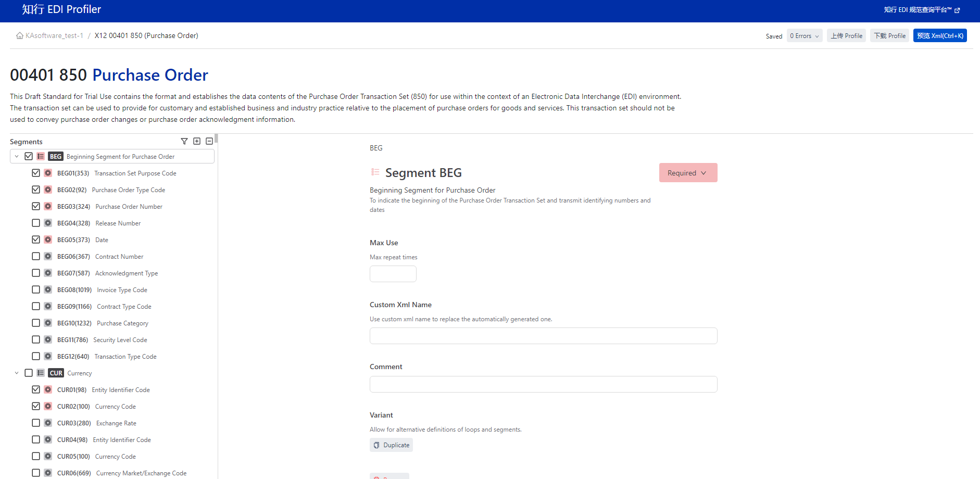This screenshot has width=980, height=479.
Task: Uncheck the BEG segment checkbox
Action: click(29, 156)
